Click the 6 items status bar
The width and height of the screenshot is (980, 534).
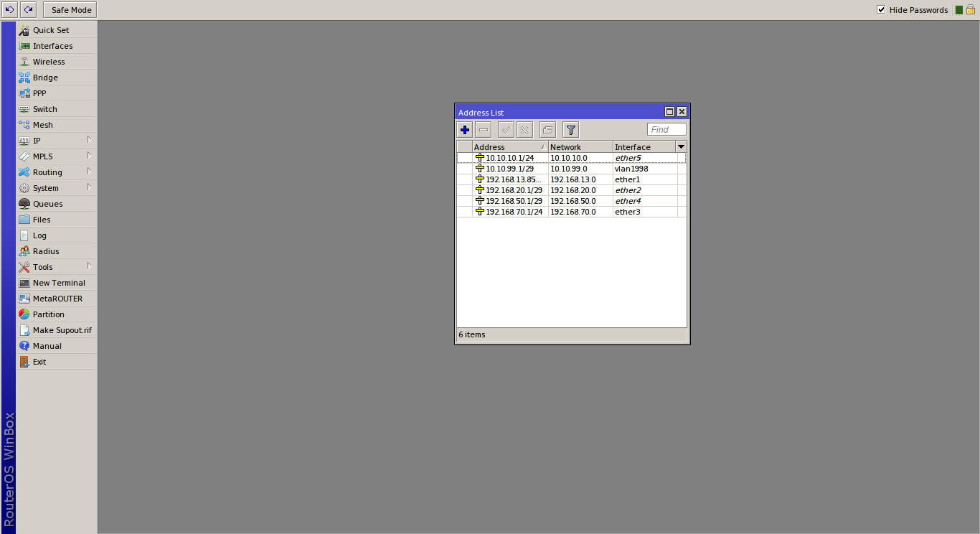(571, 334)
